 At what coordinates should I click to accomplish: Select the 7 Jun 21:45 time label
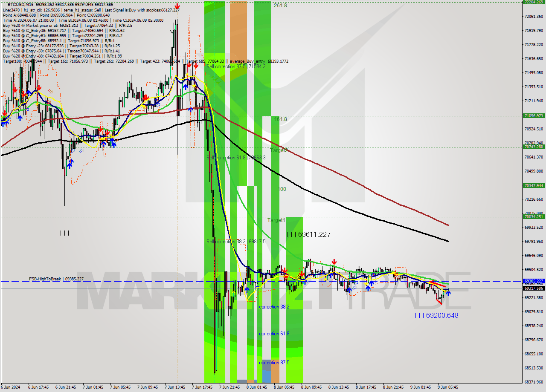click(229, 387)
